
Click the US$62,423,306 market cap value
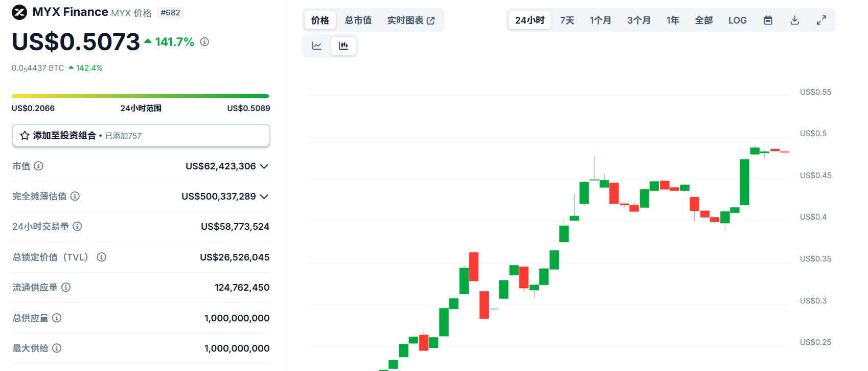click(221, 166)
